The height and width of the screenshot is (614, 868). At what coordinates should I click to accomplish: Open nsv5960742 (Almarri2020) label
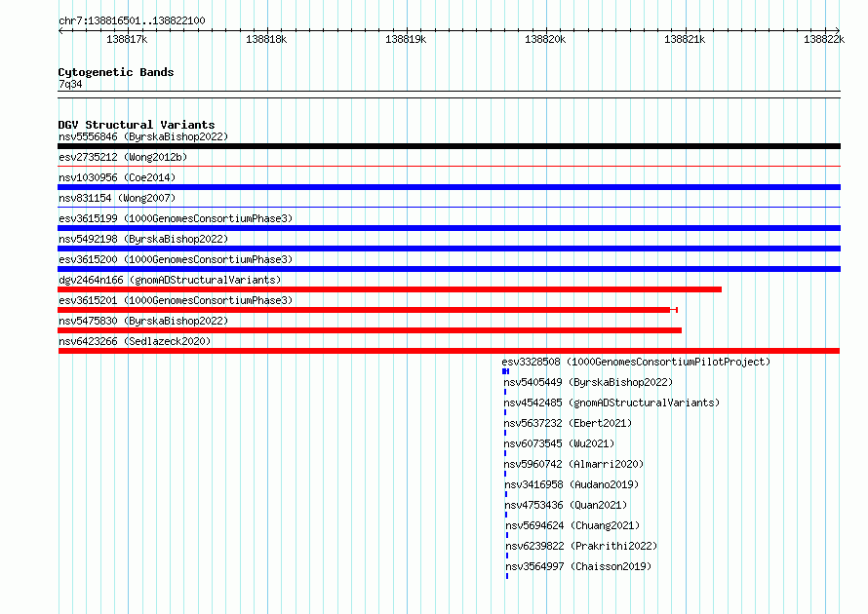(574, 464)
